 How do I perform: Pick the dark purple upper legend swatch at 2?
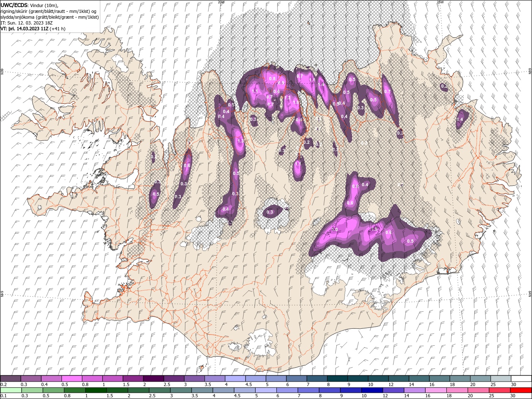[x=153, y=379]
